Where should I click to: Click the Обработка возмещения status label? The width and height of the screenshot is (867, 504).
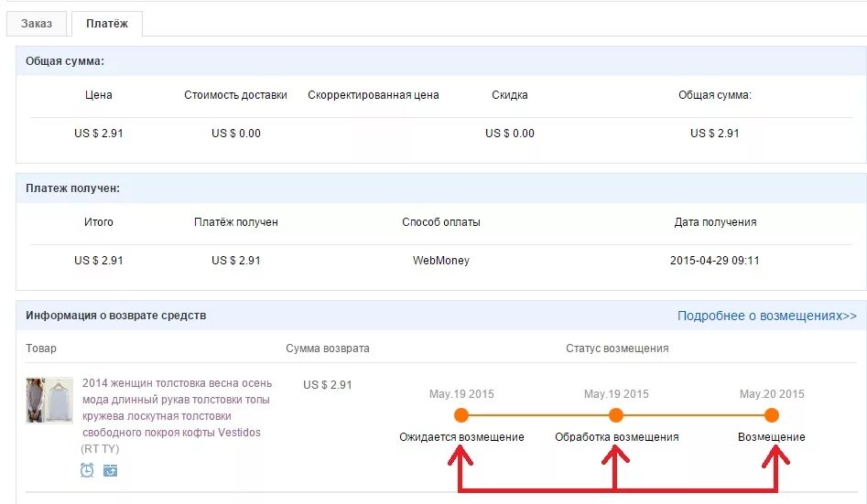616,437
